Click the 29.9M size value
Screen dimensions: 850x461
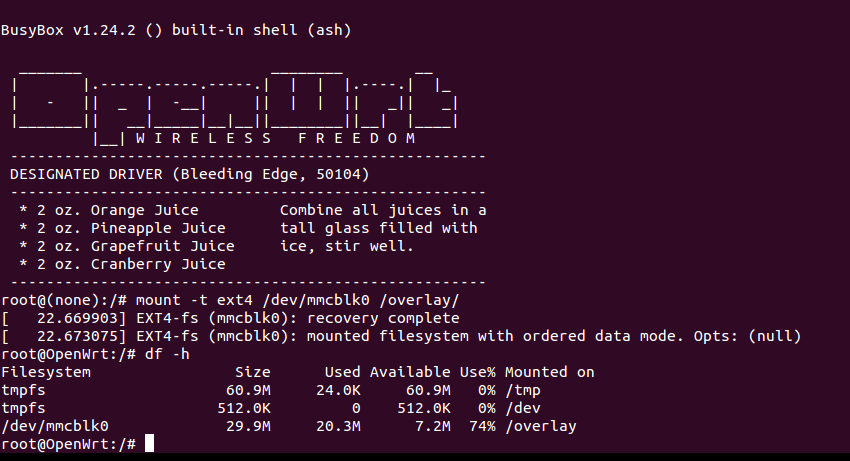click(248, 426)
